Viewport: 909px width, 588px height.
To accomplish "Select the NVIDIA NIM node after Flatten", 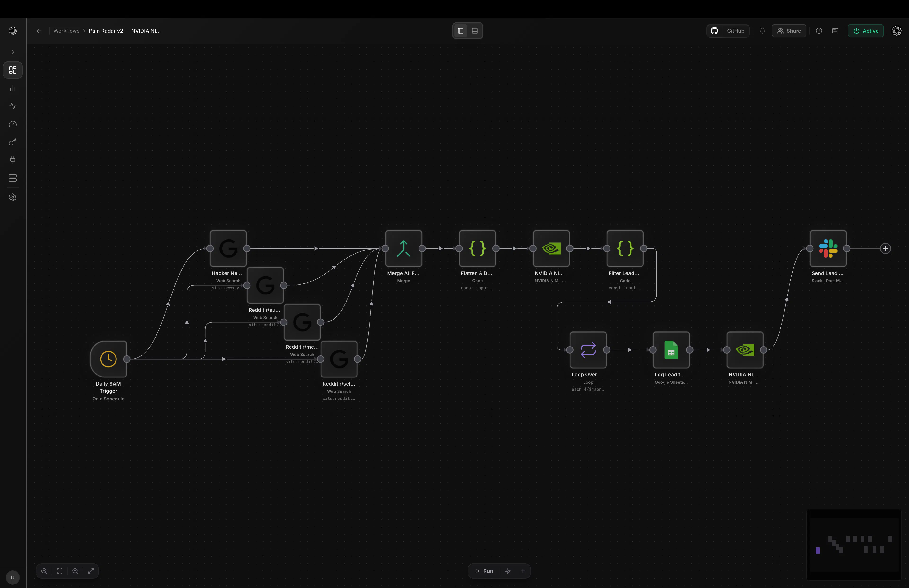I will click(551, 248).
